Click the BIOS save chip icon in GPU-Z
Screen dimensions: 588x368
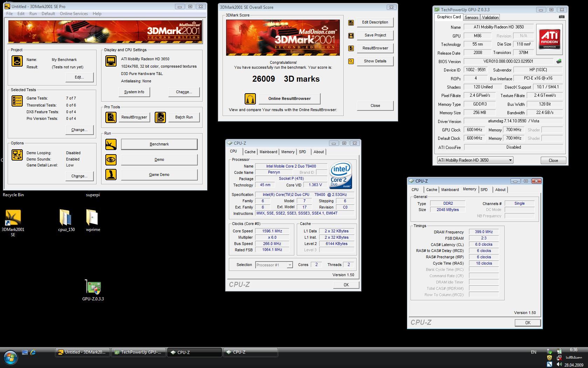(x=559, y=61)
